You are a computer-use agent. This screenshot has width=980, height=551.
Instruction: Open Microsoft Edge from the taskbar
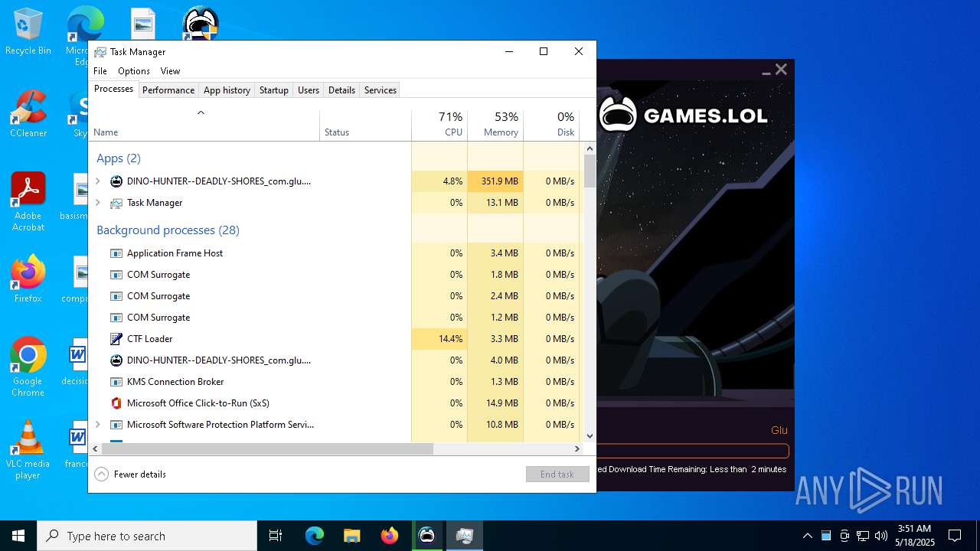(x=315, y=536)
